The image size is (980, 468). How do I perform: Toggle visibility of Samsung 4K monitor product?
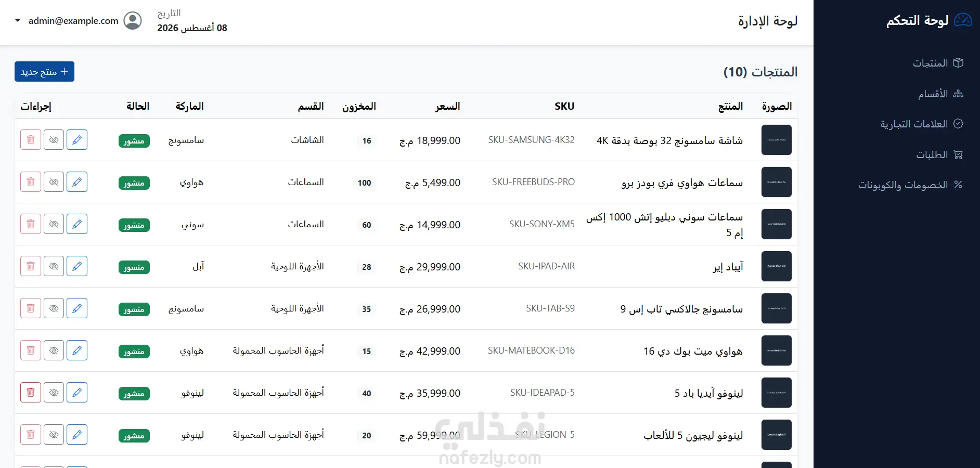pos(54,140)
